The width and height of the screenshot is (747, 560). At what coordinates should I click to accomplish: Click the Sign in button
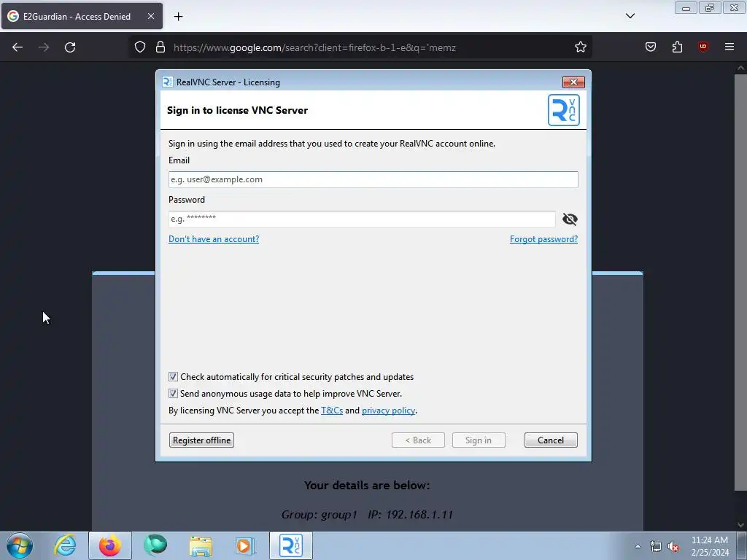pyautogui.click(x=479, y=440)
